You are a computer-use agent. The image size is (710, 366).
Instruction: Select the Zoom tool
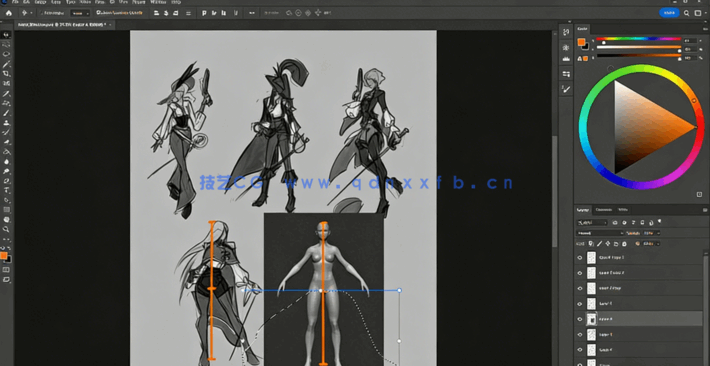coord(6,229)
